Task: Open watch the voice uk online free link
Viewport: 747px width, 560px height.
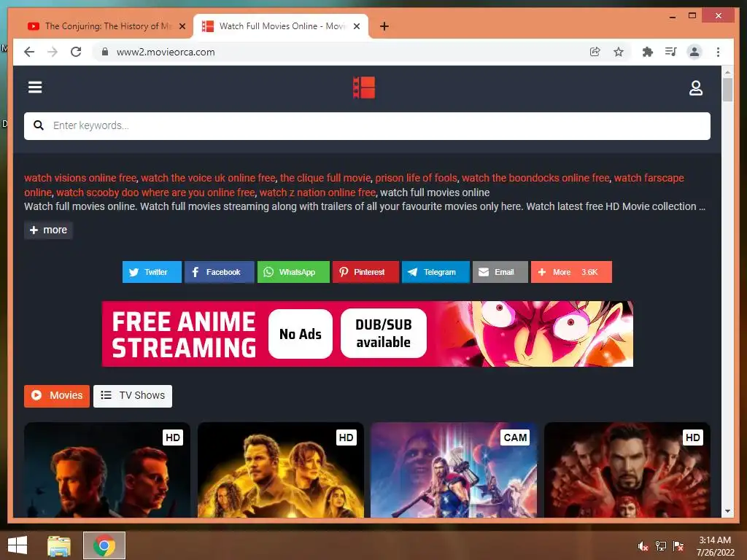Action: 208,178
